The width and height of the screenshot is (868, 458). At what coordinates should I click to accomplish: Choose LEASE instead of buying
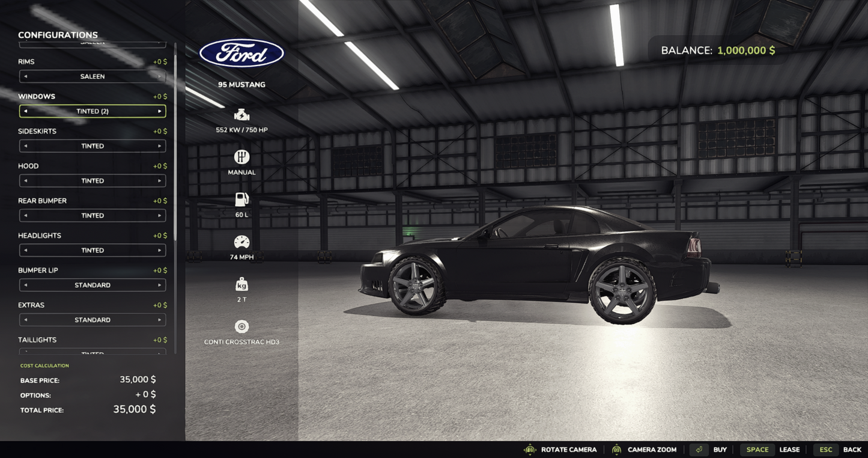789,449
